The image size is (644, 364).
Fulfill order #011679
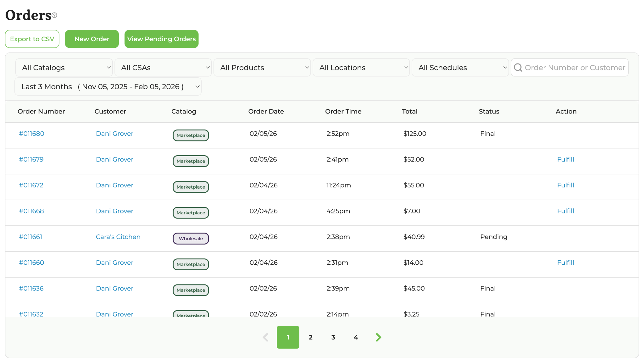565,159
